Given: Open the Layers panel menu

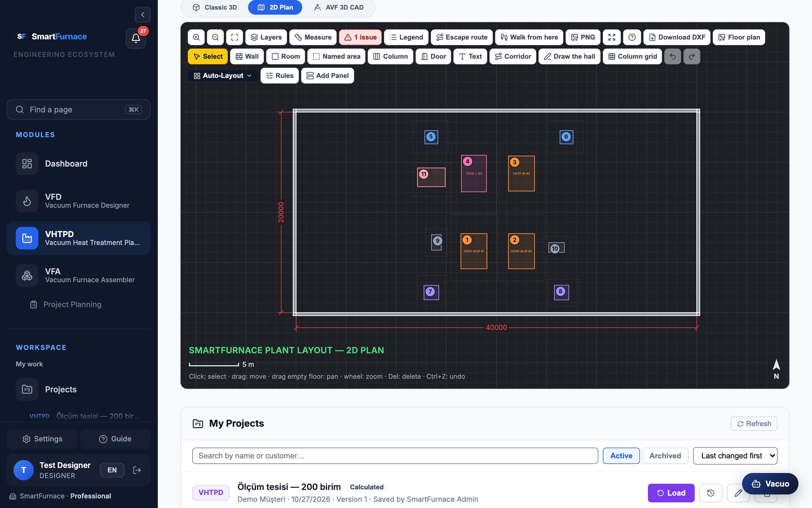Looking at the screenshot, I should click(x=266, y=37).
